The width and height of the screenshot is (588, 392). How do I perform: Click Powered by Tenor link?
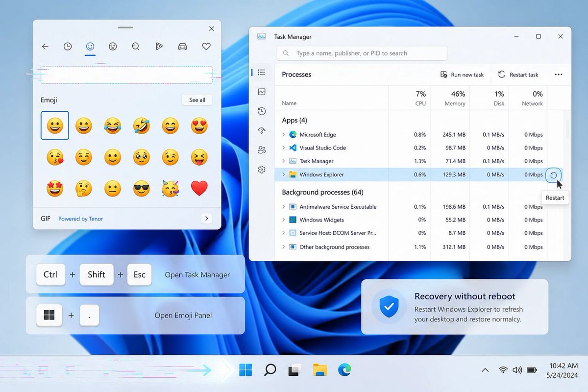(81, 219)
